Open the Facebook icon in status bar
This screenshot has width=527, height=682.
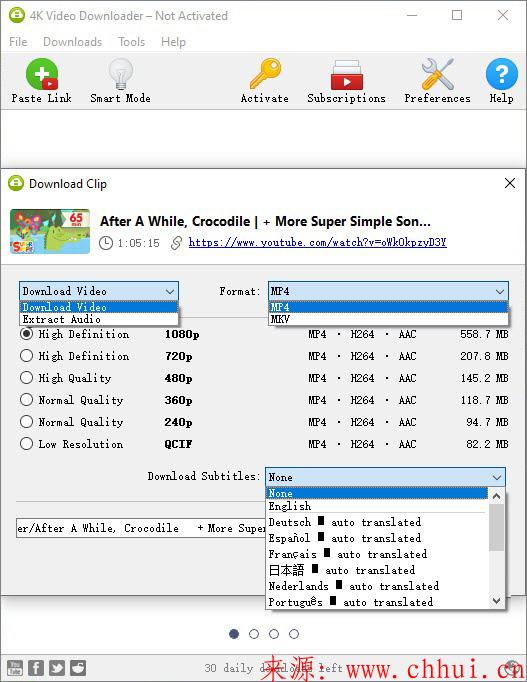click(36, 668)
